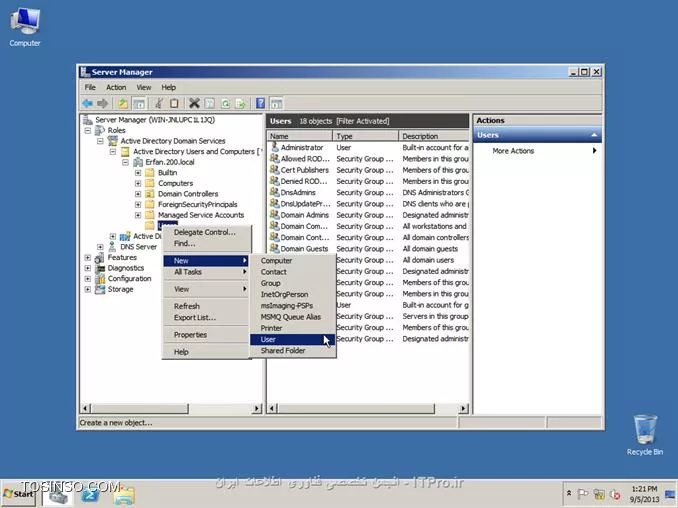Choose Export List... from context menu
Screen dimensions: 678x508
(206, 317)
